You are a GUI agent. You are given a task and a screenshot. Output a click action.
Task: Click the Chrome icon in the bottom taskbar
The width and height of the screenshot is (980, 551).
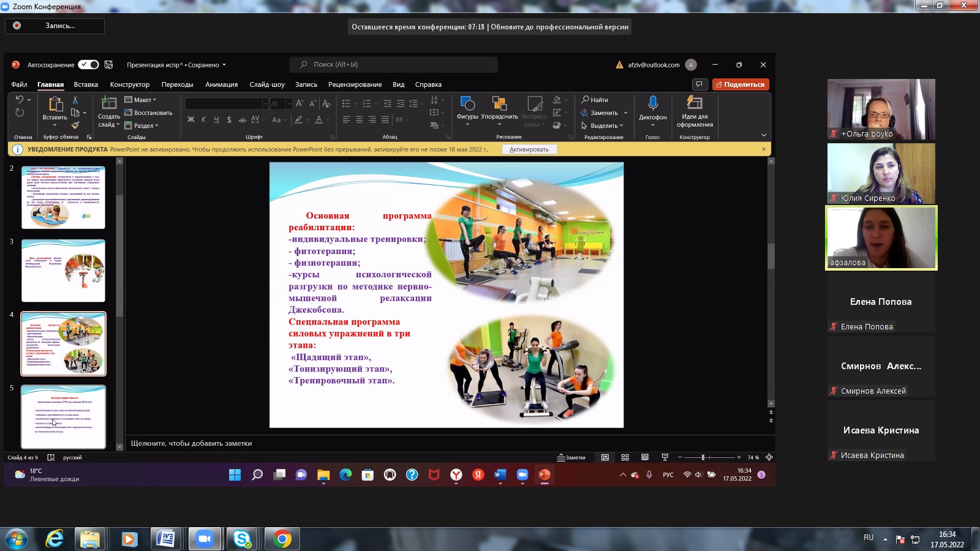[x=282, y=539]
